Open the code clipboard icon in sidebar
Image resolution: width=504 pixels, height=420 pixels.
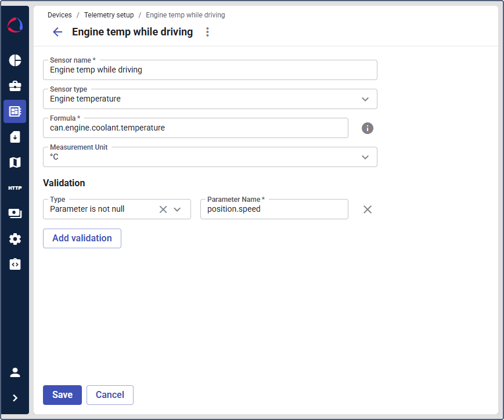click(15, 265)
